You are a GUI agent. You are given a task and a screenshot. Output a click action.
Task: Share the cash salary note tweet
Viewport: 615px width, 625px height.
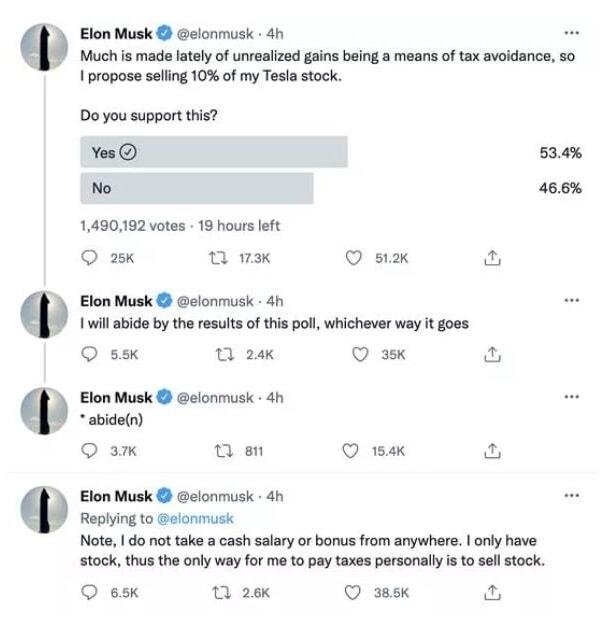491,592
